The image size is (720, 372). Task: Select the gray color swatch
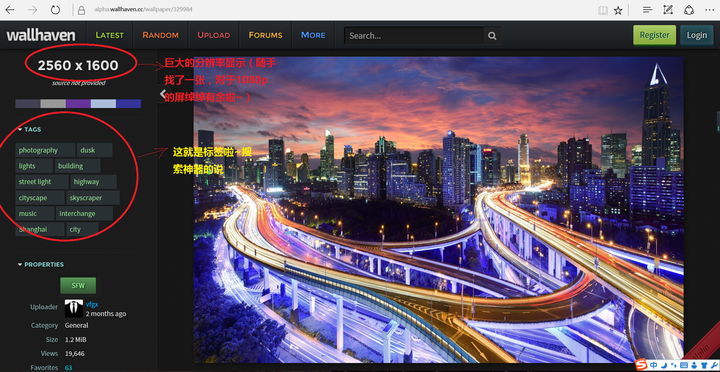[53, 104]
